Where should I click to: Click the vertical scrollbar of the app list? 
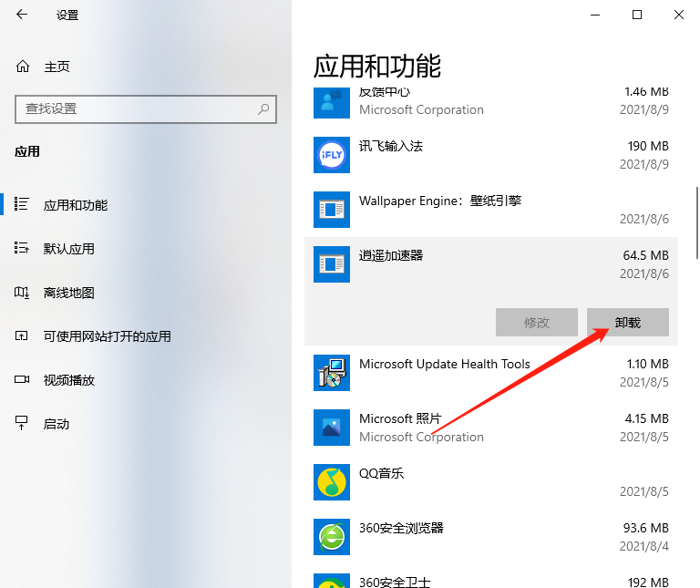tap(697, 222)
